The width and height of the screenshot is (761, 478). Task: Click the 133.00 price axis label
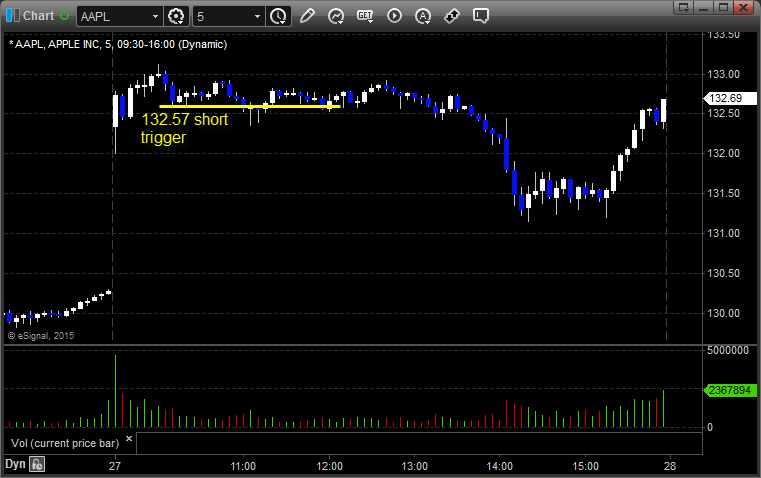tap(723, 74)
